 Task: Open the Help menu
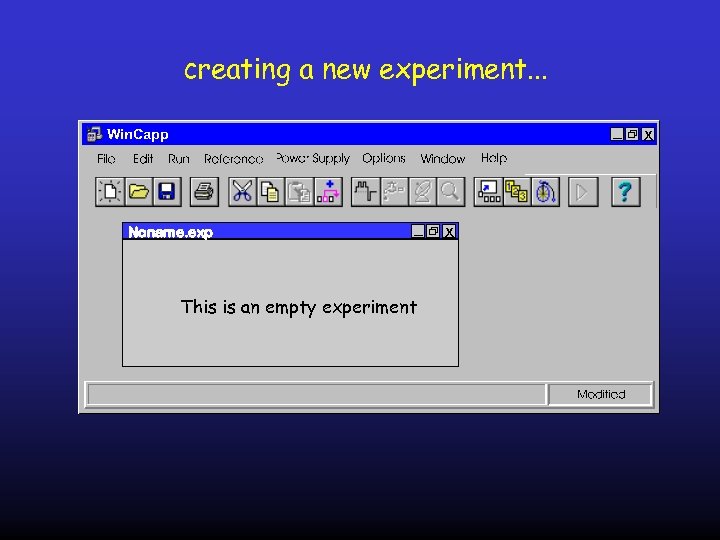point(494,158)
